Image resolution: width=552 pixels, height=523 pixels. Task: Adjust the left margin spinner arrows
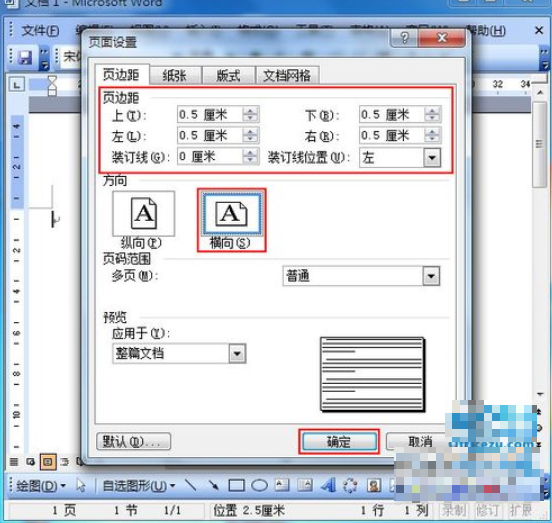click(x=250, y=136)
